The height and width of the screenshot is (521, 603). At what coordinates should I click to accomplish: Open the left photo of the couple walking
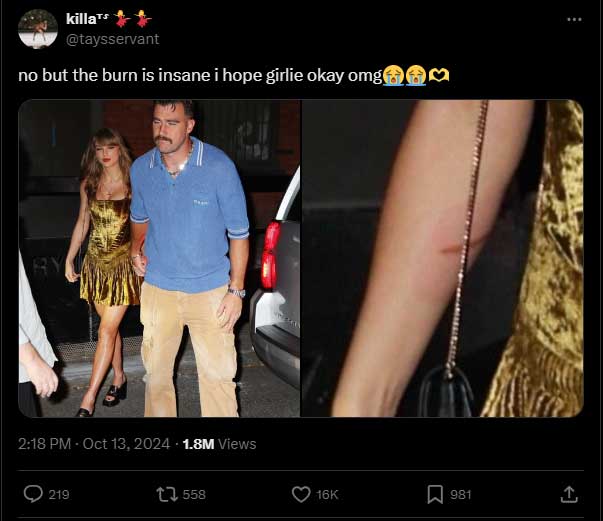159,258
